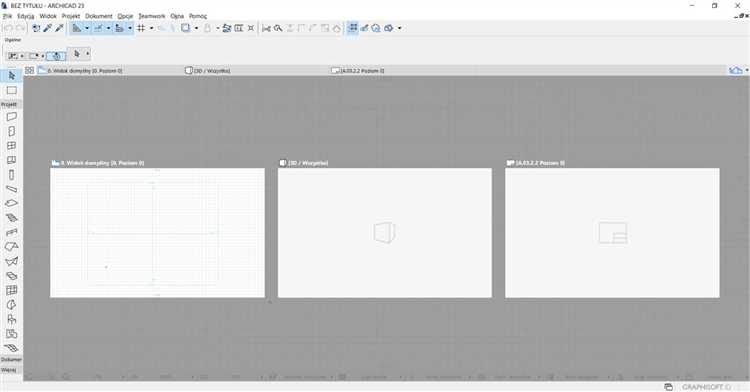Expand the Dokument section of toolbox
The width and height of the screenshot is (750, 392).
(x=11, y=359)
